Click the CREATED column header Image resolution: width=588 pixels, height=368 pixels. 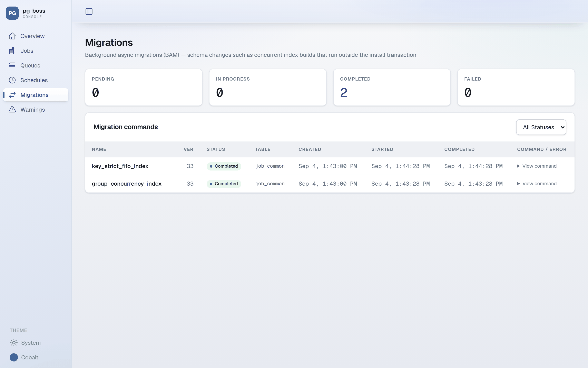[310, 149]
